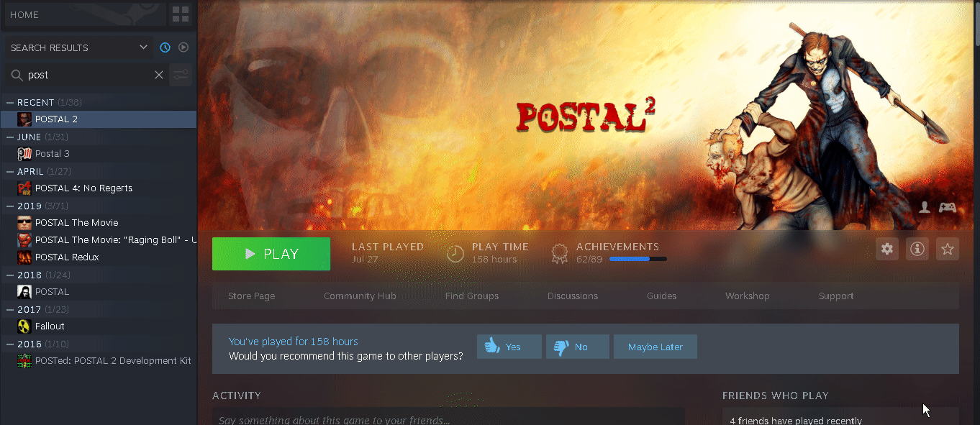The image size is (980, 425).
Task: Collapse the 2019 category group
Action: coord(10,206)
